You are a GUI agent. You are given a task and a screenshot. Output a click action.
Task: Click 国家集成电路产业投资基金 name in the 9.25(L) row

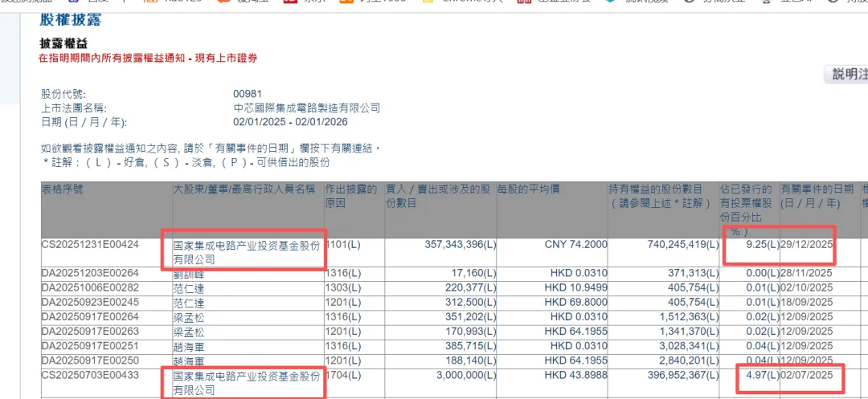click(x=247, y=252)
